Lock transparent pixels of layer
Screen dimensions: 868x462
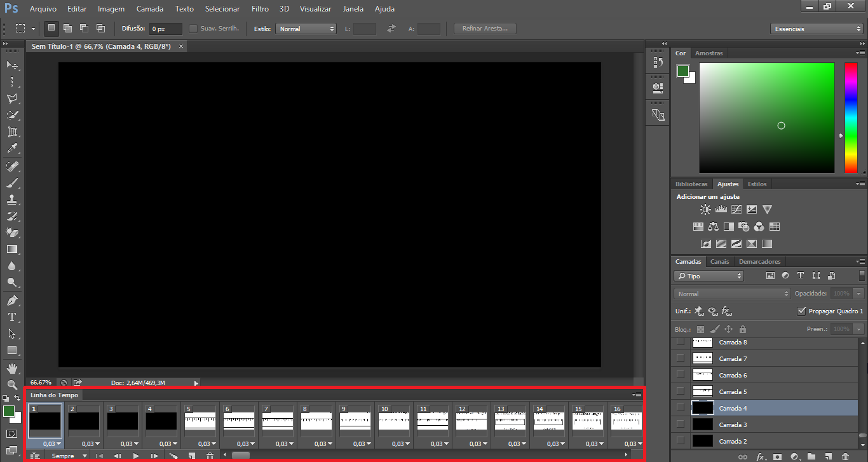tap(700, 329)
